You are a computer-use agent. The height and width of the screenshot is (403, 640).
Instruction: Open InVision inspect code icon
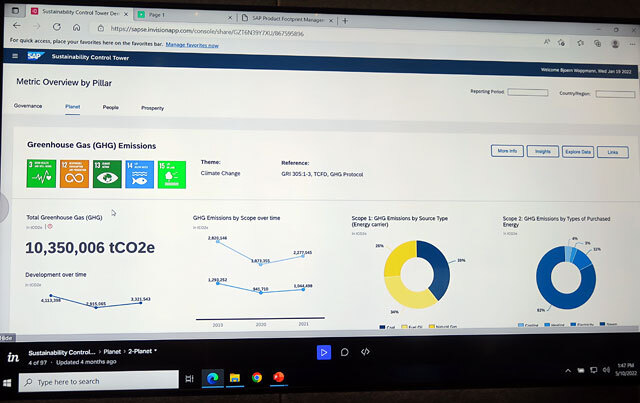coord(365,352)
